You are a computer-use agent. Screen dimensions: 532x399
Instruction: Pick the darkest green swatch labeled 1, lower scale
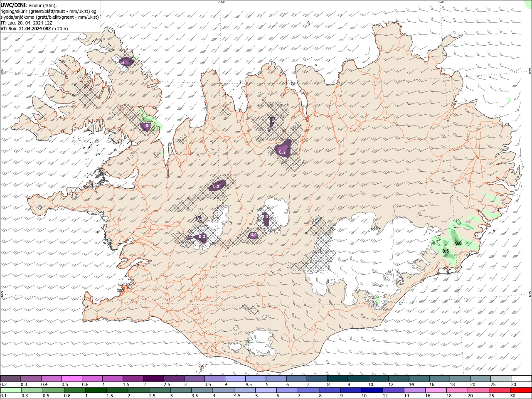point(96,390)
